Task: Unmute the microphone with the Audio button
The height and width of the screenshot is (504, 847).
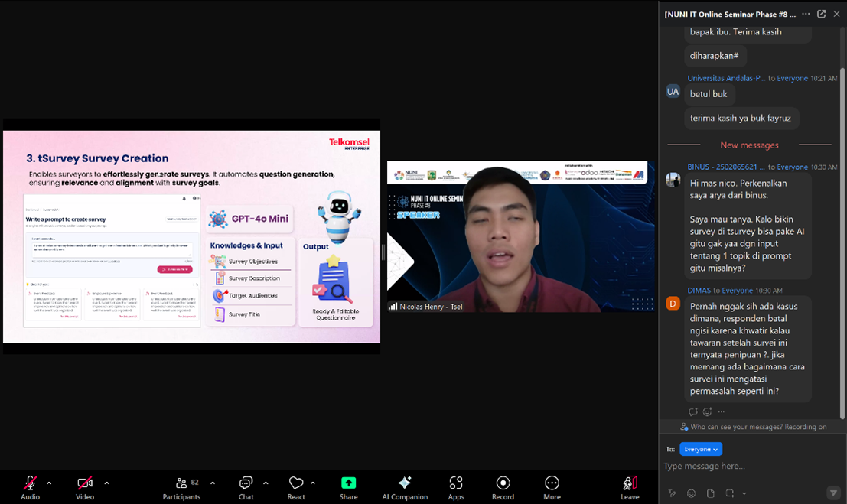Action: tap(31, 487)
